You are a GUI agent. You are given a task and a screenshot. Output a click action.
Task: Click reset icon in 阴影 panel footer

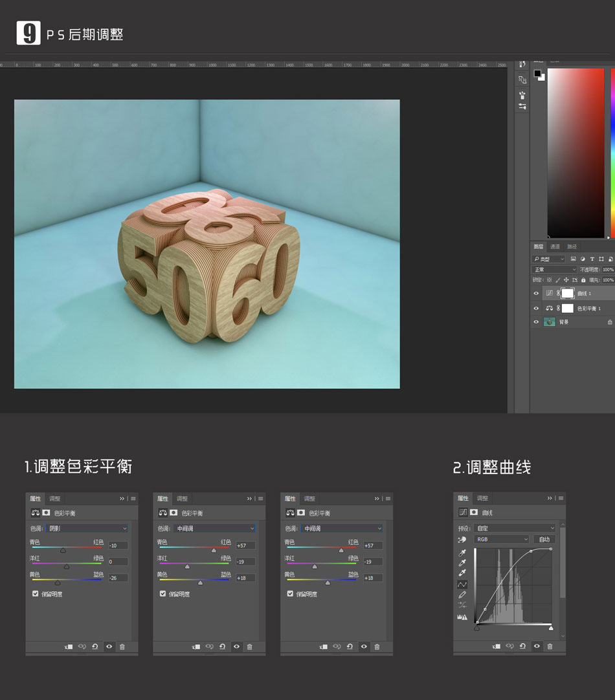click(95, 646)
